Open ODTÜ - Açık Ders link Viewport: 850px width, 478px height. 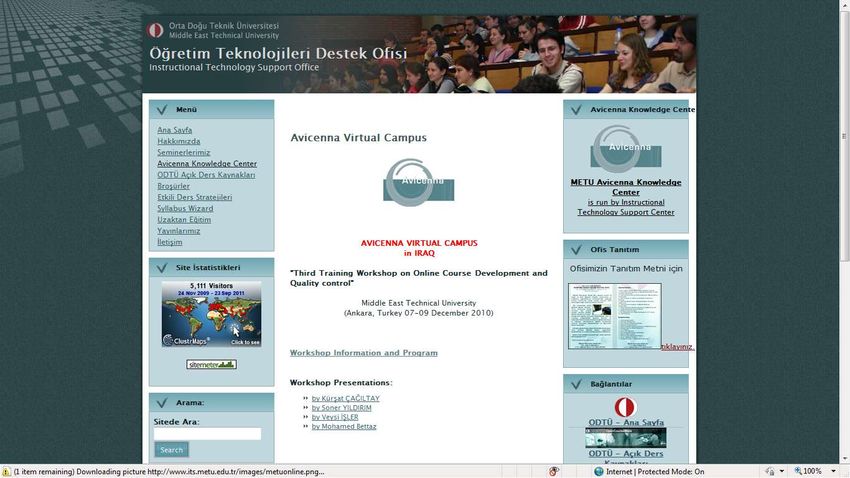(626, 454)
